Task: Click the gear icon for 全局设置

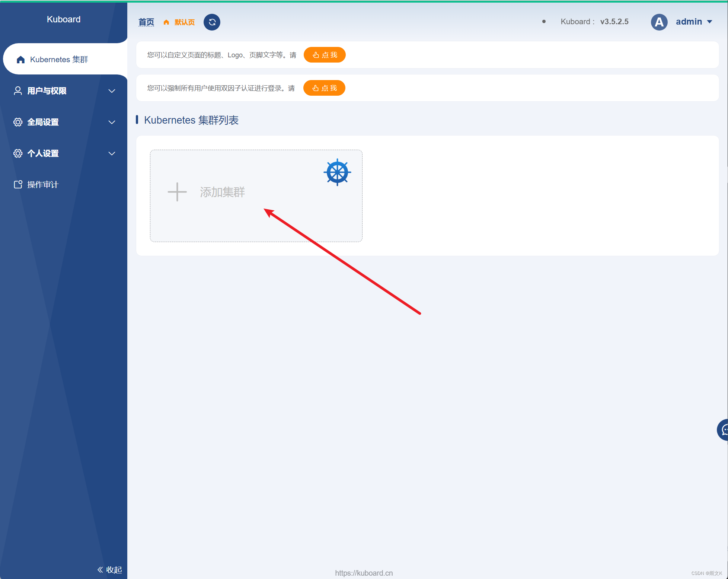Action: [18, 122]
